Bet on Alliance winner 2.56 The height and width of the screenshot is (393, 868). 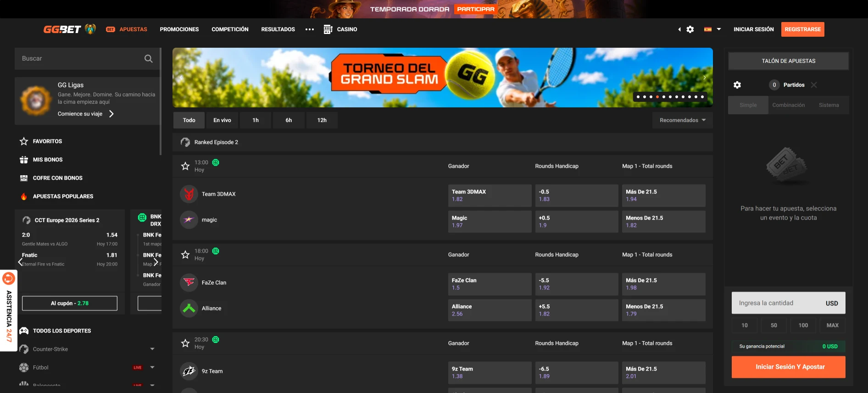pos(490,310)
